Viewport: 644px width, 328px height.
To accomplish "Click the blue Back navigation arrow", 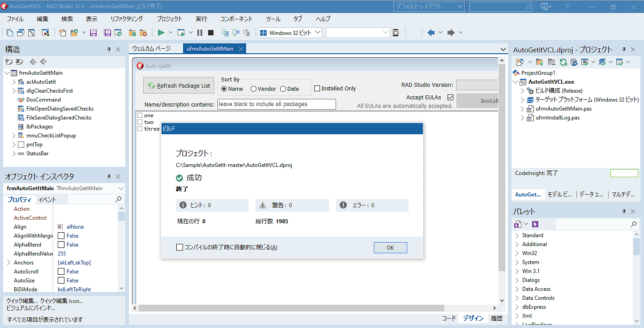I will [431, 33].
